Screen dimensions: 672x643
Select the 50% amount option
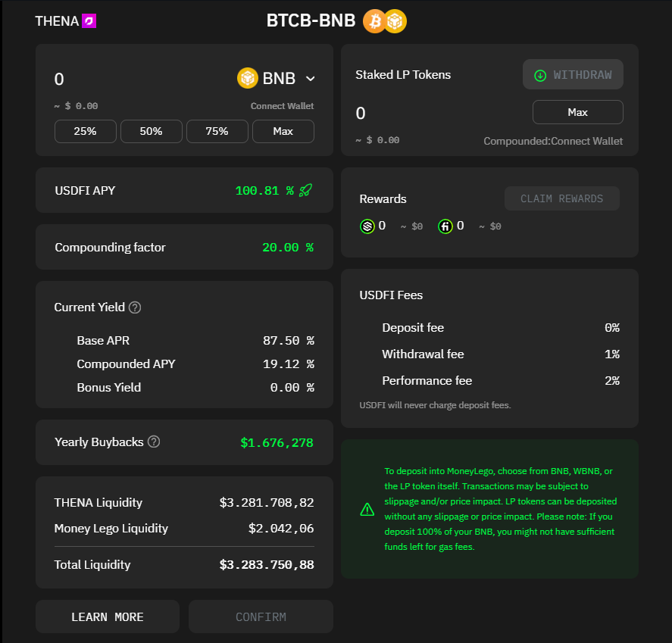pyautogui.click(x=151, y=131)
